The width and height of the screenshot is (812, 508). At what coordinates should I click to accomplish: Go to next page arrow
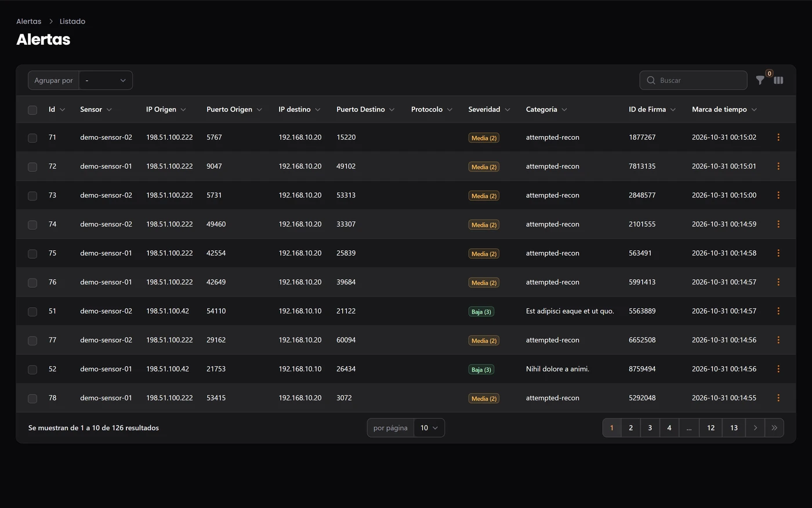coord(755,428)
